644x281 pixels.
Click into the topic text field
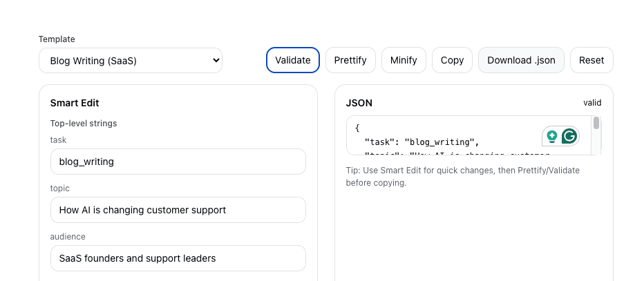point(178,210)
